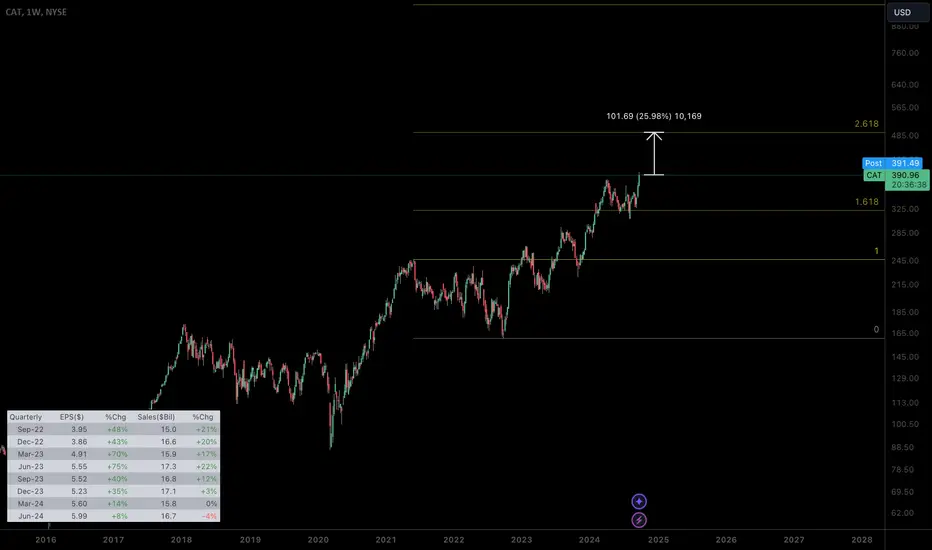Click the Sales($Bil) column header

156,417
